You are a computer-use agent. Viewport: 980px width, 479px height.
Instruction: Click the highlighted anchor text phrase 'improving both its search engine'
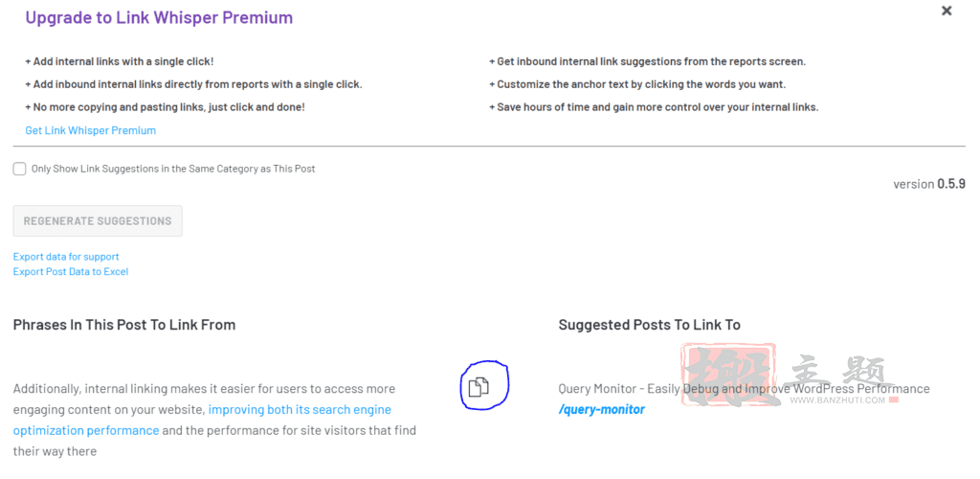coord(300,410)
